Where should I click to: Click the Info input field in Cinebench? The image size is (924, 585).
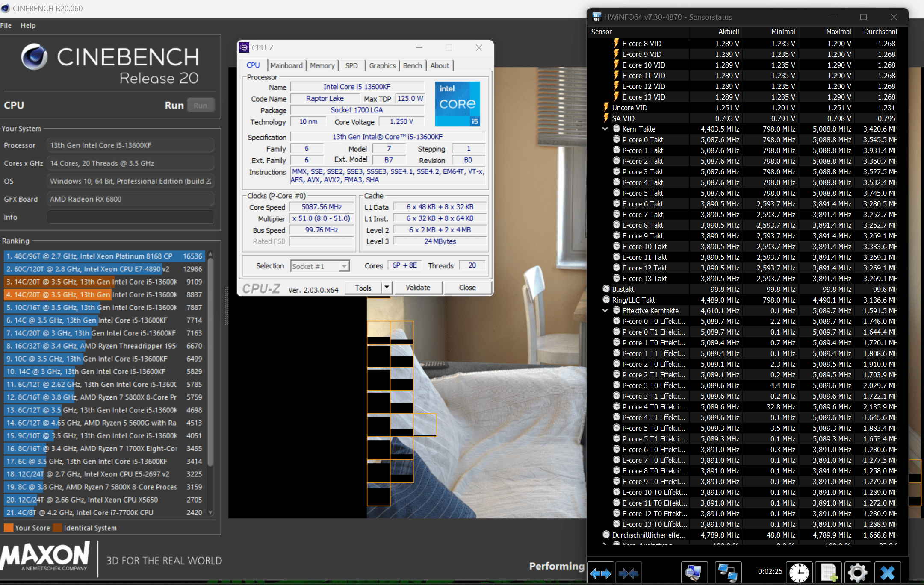[130, 217]
